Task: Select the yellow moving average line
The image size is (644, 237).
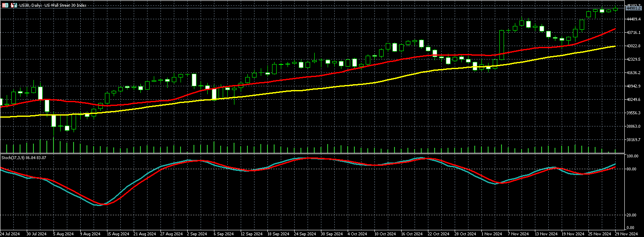Action: 293,90
